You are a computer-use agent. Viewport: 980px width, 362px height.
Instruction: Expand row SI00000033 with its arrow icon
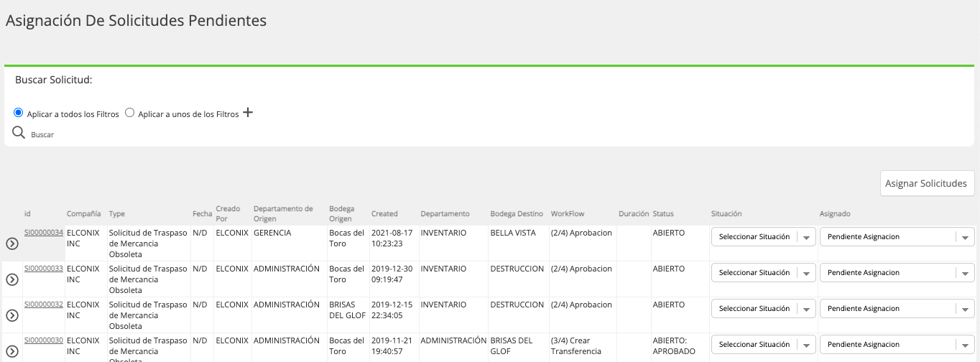click(x=11, y=279)
